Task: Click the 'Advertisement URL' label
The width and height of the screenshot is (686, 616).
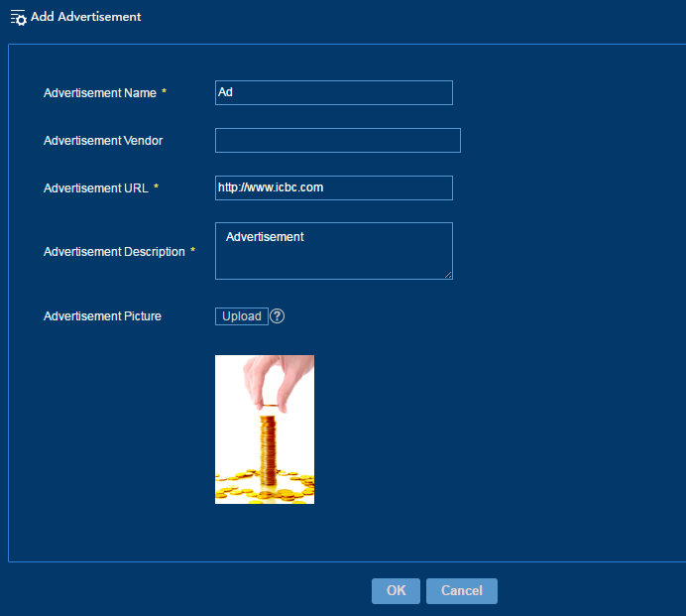Action: 96,188
